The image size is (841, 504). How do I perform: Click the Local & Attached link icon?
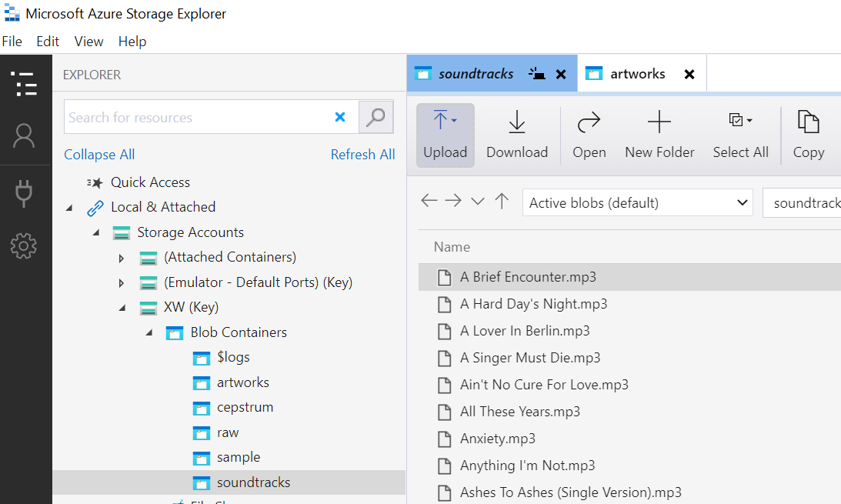(95, 208)
